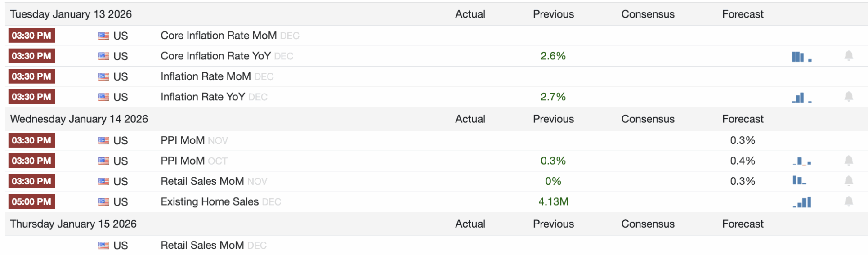The height and width of the screenshot is (255, 868).
Task: Open Existing Home Sales DEC link
Action: coord(210,201)
